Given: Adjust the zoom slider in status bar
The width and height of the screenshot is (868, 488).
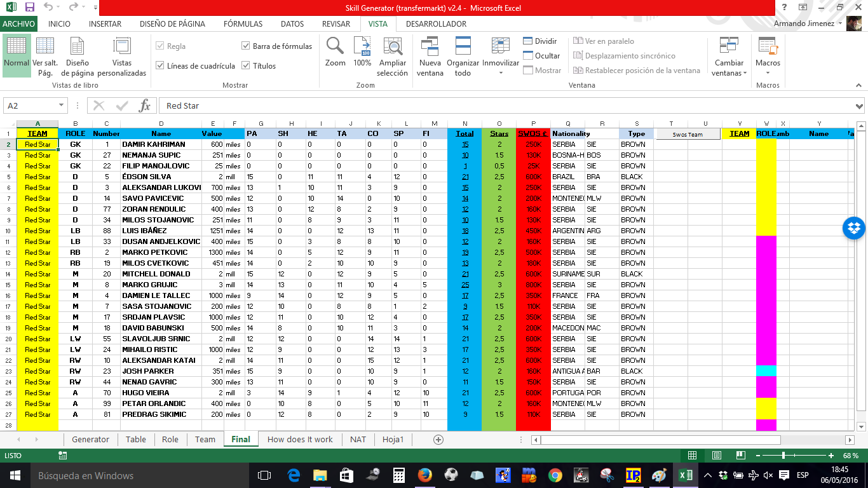Looking at the screenshot, I should coord(783,456).
